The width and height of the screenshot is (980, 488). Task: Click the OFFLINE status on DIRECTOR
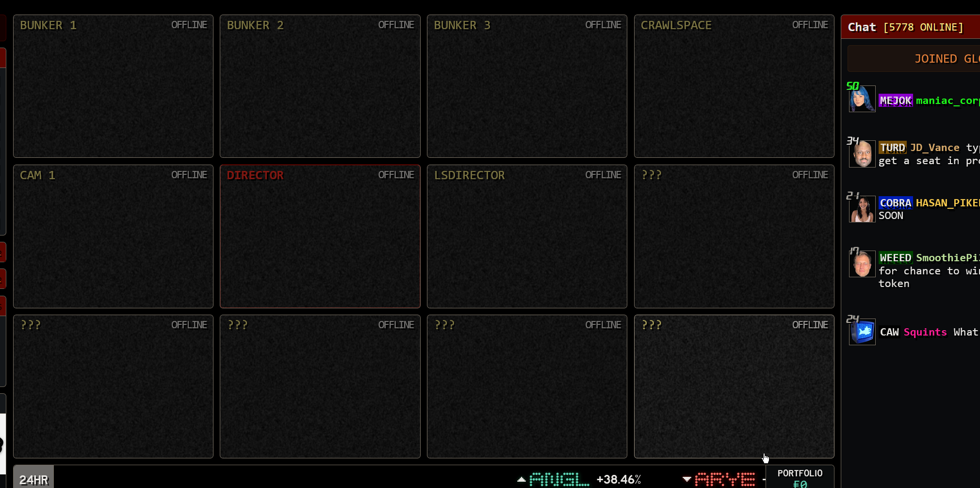click(396, 175)
